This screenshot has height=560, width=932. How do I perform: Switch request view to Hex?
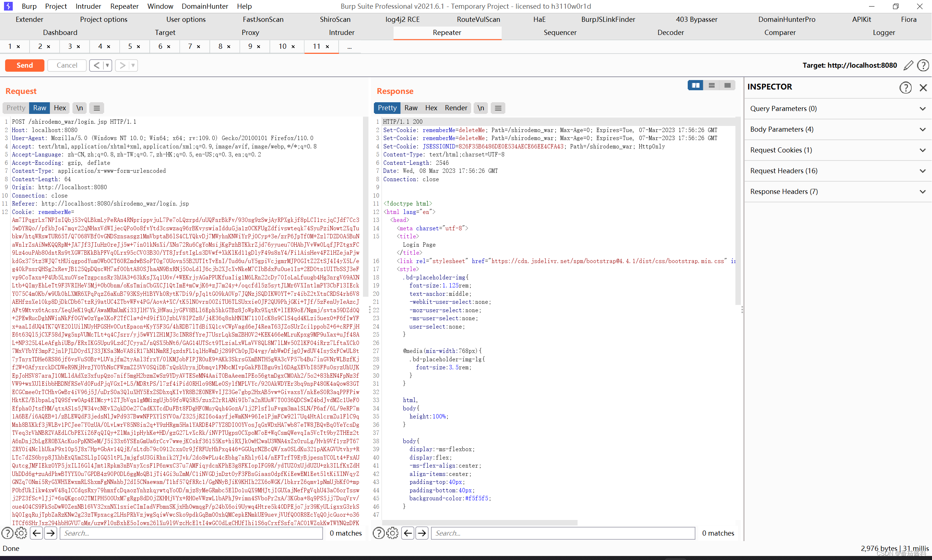pos(60,108)
